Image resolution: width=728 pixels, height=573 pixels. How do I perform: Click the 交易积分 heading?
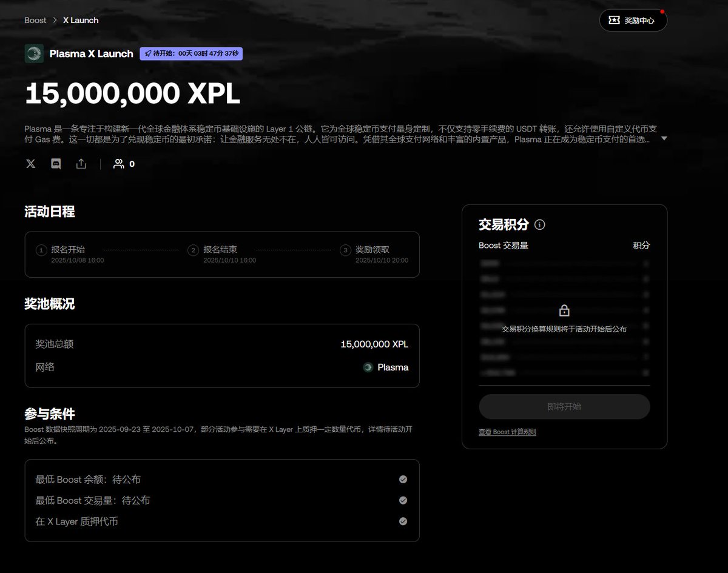click(504, 224)
